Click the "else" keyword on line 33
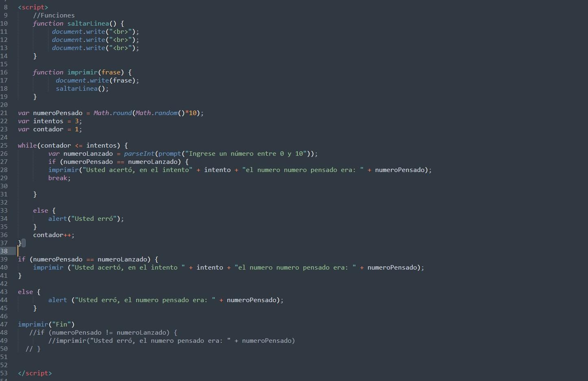The height and width of the screenshot is (381, 588). point(41,211)
